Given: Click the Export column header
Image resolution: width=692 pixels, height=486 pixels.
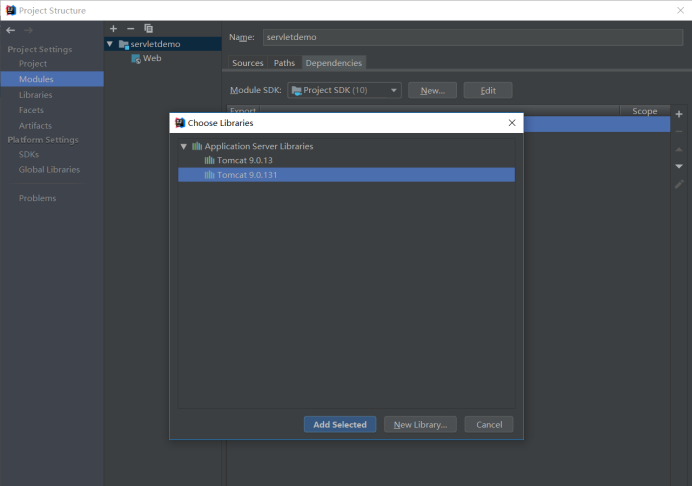Looking at the screenshot, I should tap(243, 111).
